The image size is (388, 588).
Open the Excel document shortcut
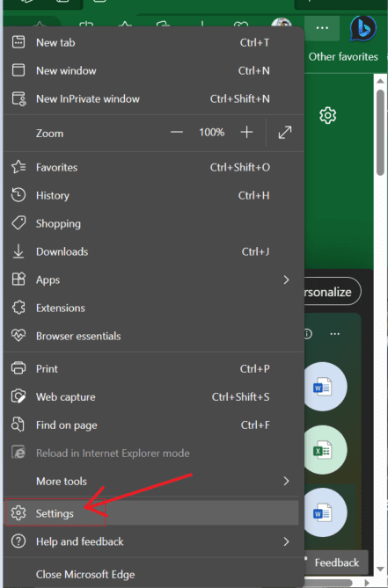click(325, 450)
